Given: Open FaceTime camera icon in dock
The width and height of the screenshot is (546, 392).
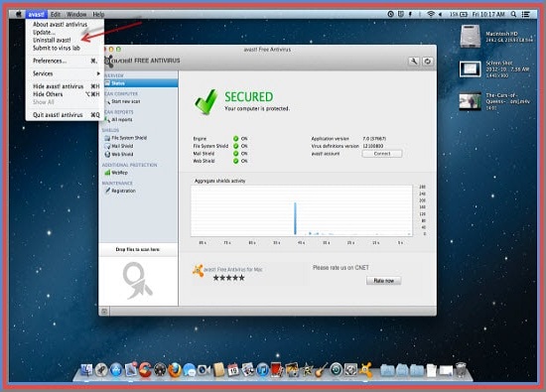Looking at the screenshot, I should [x=204, y=370].
